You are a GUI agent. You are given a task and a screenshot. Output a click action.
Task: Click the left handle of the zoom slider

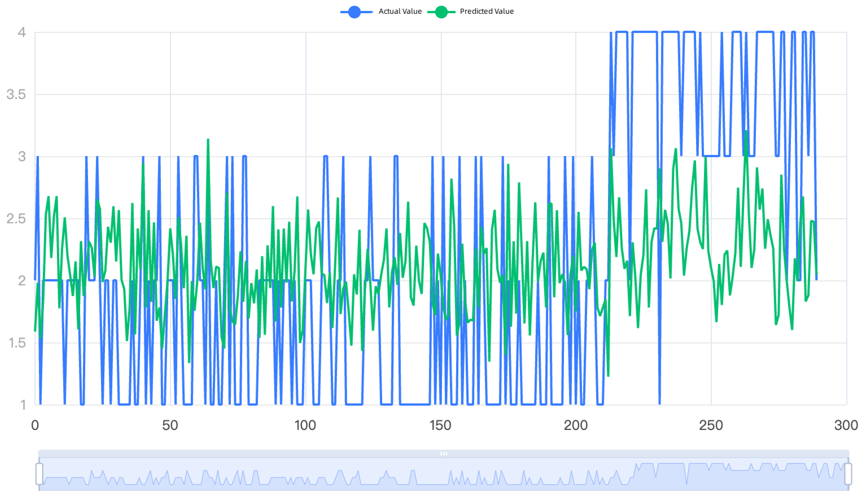[x=39, y=474]
